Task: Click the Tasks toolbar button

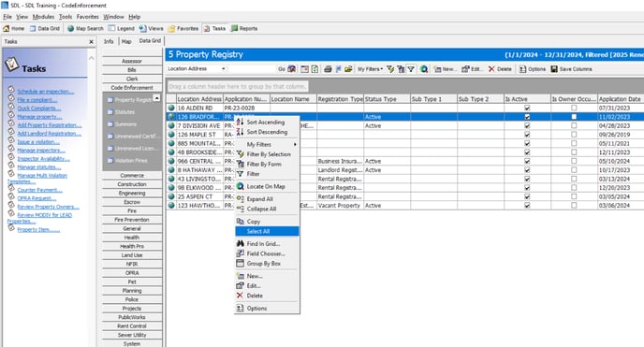Action: (x=214, y=29)
